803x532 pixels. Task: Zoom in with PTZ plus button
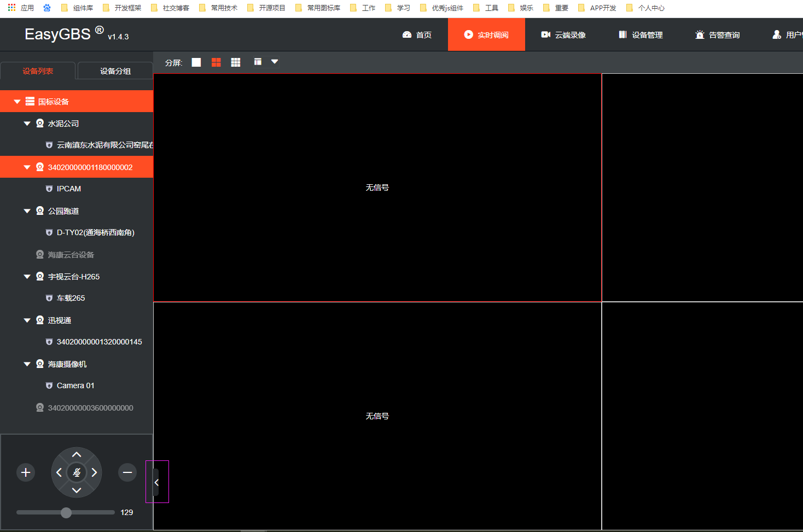click(x=26, y=472)
